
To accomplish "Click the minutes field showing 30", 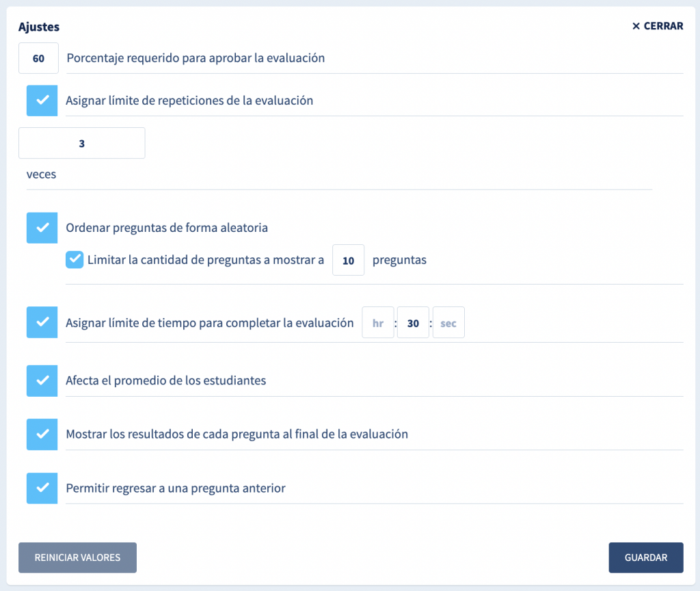I will pos(413,324).
